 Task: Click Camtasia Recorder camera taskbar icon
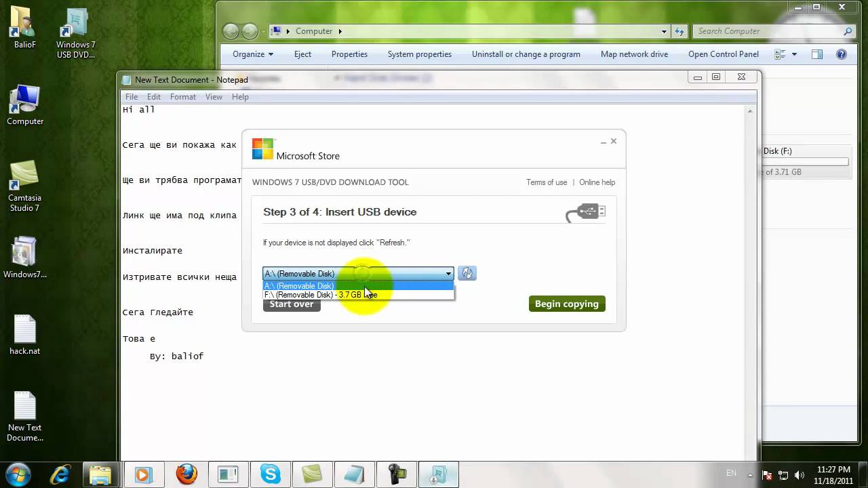pos(397,474)
